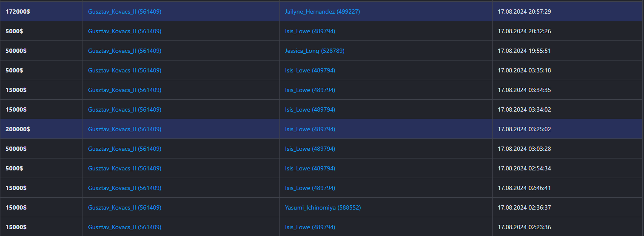Viewport: 644px width, 236px height.
Task: Click Gusztav_Kovacs_II link in the 03:34:02 row
Action: [x=124, y=109]
